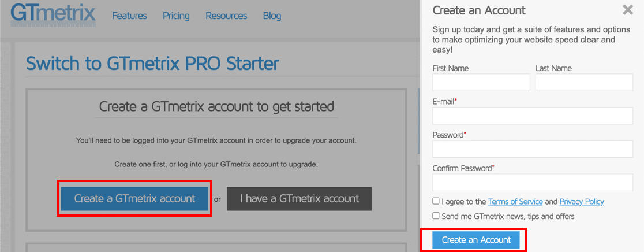Click the GTmetrix logo
This screenshot has width=644, height=252.
click(53, 14)
